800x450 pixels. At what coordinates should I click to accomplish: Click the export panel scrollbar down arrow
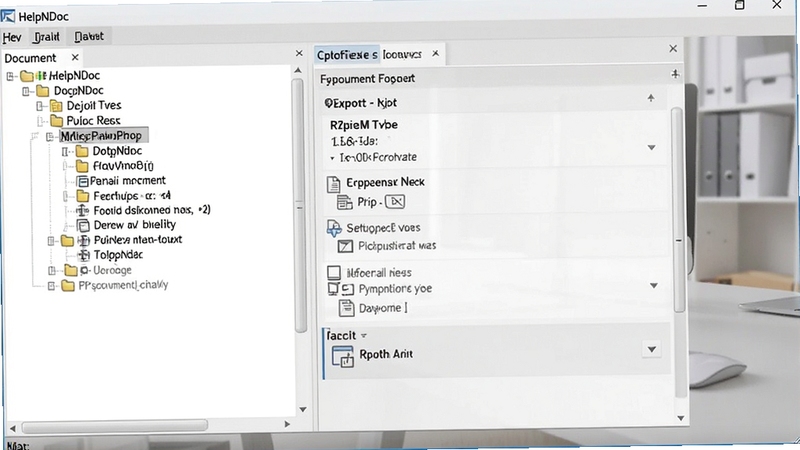click(x=681, y=418)
